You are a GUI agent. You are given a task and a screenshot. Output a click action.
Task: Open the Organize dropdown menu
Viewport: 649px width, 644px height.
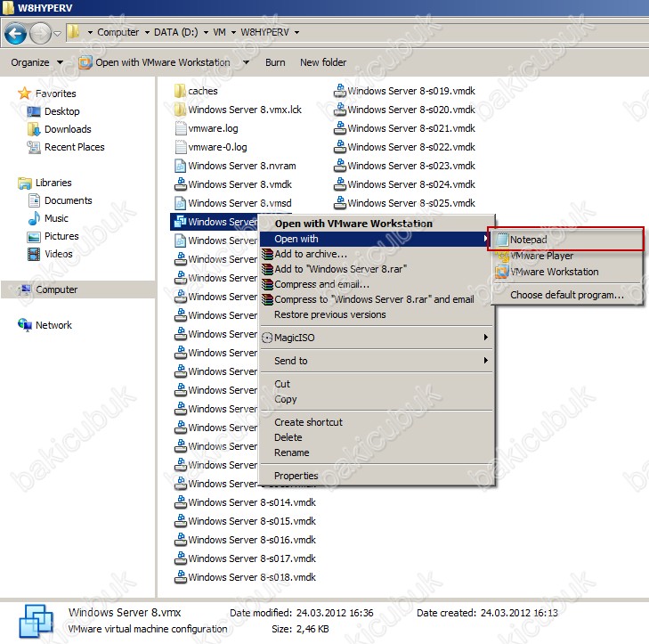click(37, 62)
